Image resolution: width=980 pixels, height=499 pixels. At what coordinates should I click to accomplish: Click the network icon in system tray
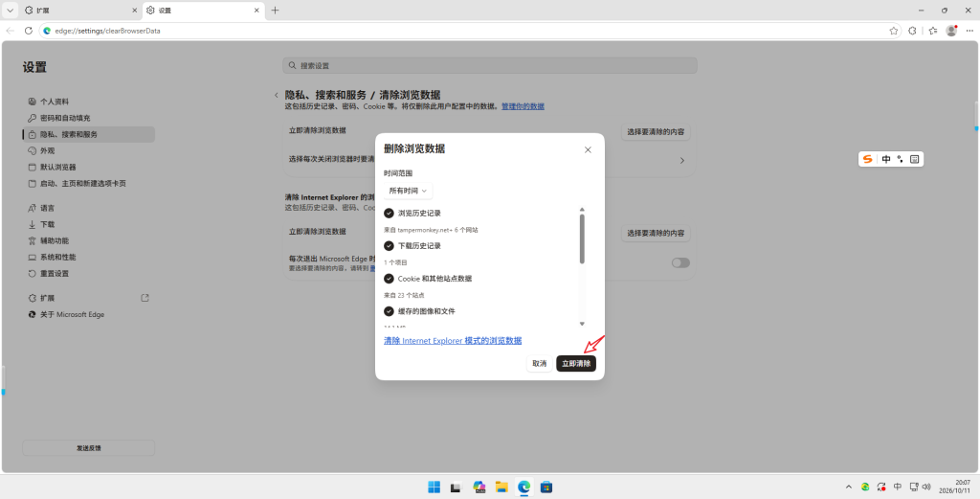(x=913, y=487)
